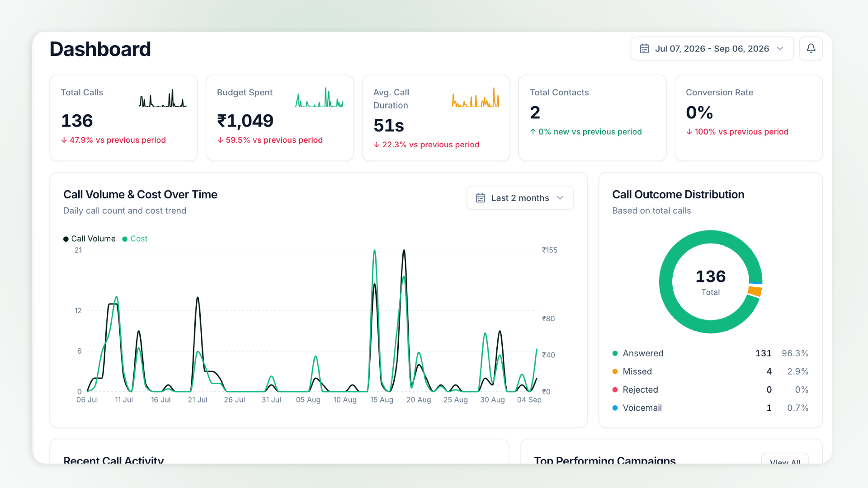Click the 06 Jul x-axis label

[87, 400]
